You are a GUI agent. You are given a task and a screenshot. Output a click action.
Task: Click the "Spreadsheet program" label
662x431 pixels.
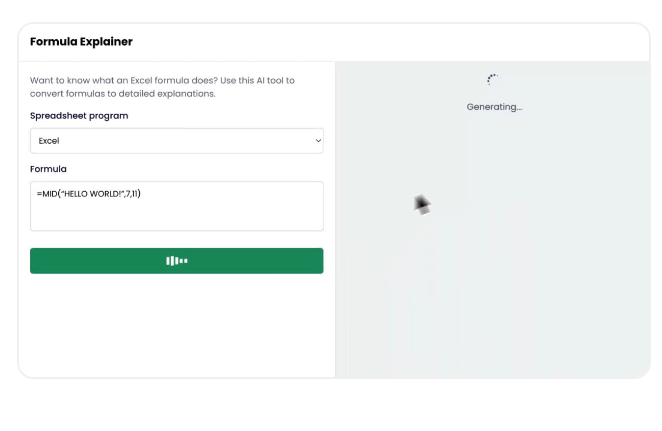pos(79,116)
